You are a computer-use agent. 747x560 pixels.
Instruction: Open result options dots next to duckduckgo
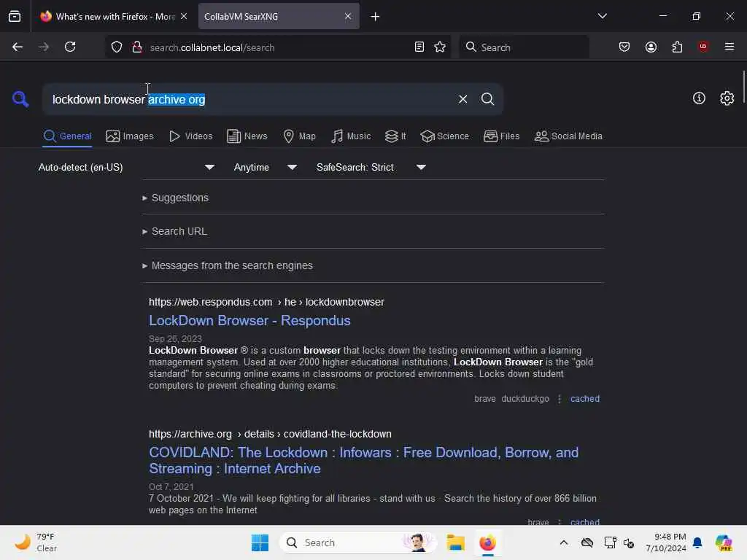[560, 399]
